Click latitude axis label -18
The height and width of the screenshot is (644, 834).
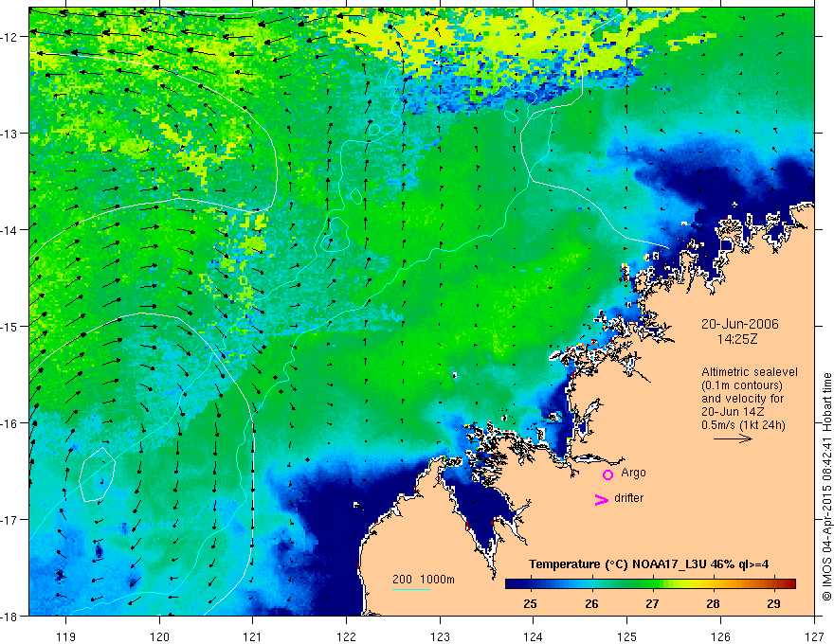(x=10, y=616)
